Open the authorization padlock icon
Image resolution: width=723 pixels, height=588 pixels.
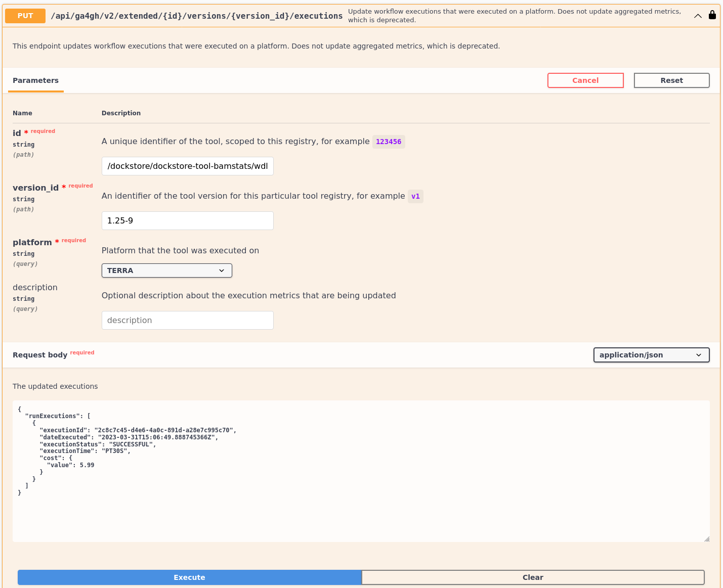click(x=712, y=15)
